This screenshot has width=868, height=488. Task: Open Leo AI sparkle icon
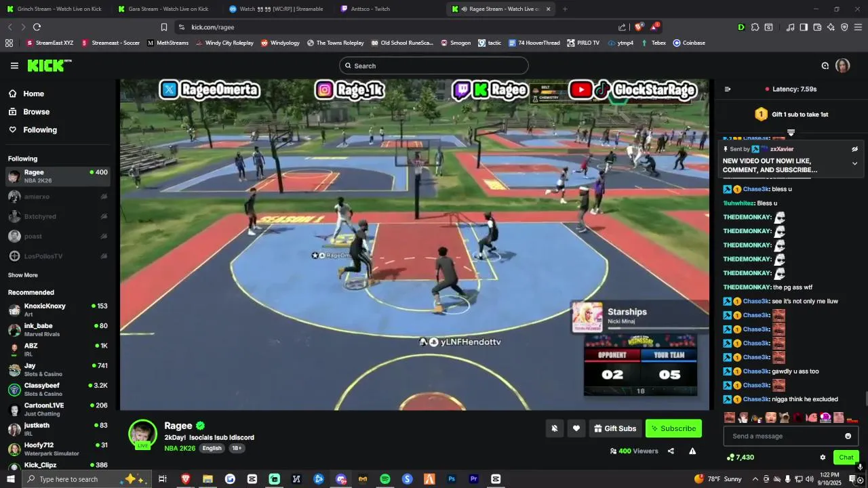pyautogui.click(x=831, y=27)
